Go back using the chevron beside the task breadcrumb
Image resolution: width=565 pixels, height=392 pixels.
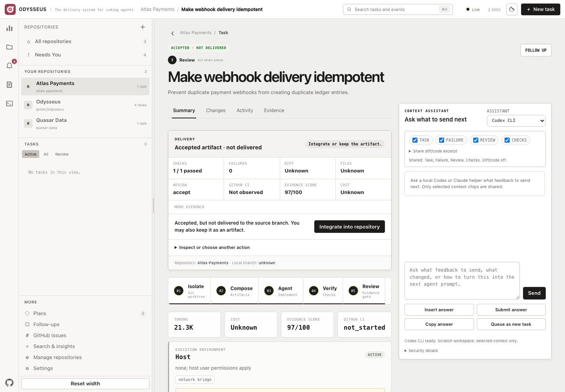tap(173, 33)
